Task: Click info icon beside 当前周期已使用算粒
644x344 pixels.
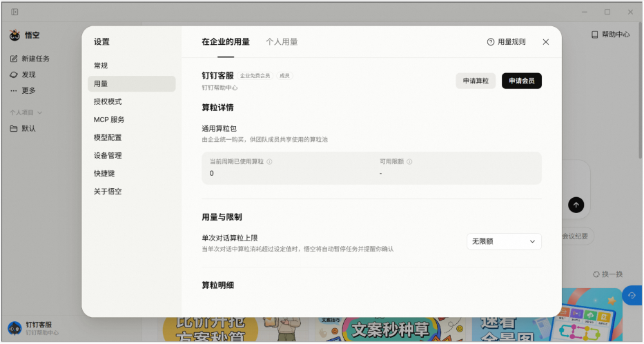Action: 269,161
